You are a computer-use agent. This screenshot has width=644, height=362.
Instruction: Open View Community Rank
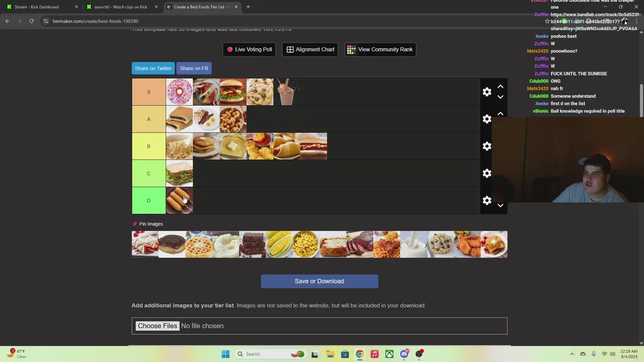click(x=380, y=49)
